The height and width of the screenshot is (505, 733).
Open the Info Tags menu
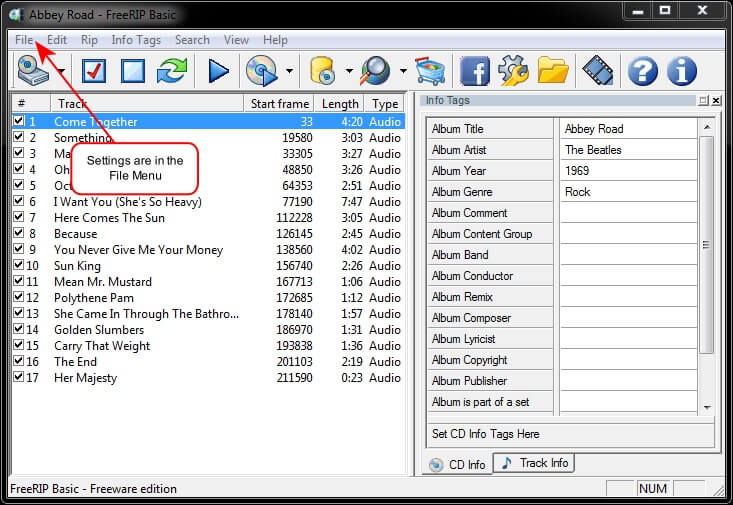click(135, 40)
